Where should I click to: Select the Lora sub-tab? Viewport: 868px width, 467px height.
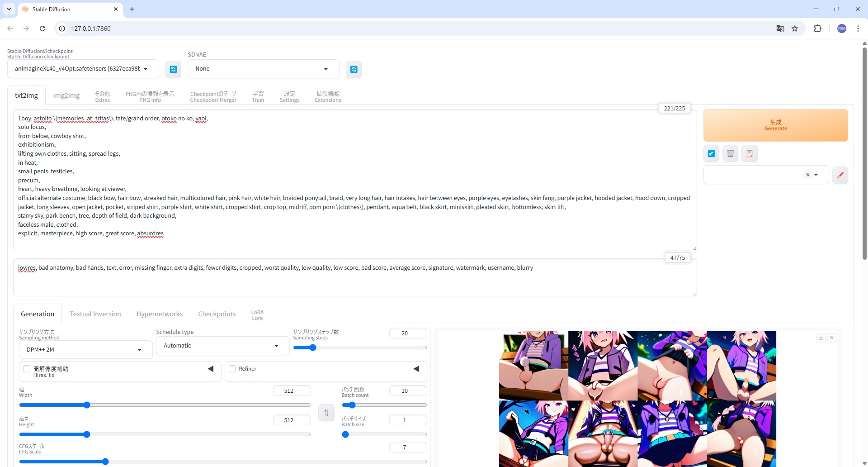[x=257, y=315]
